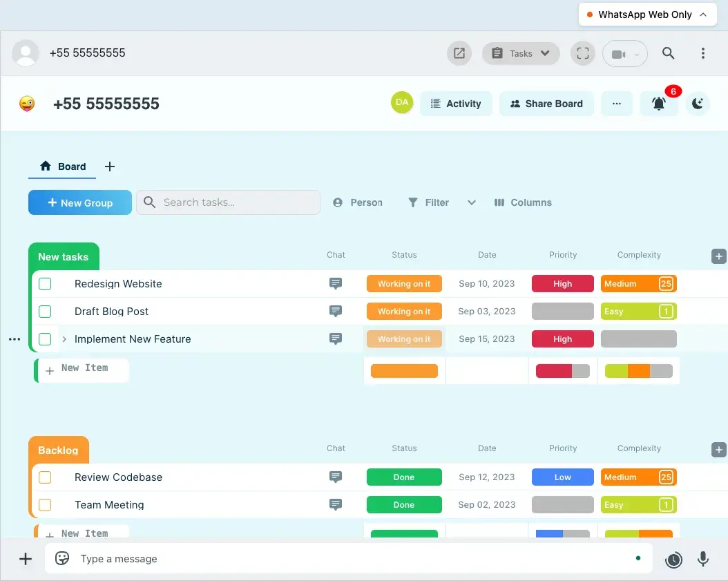This screenshot has height=581, width=728.
Task: Click the attach plus icon beside the message bar
Action: tap(25, 558)
